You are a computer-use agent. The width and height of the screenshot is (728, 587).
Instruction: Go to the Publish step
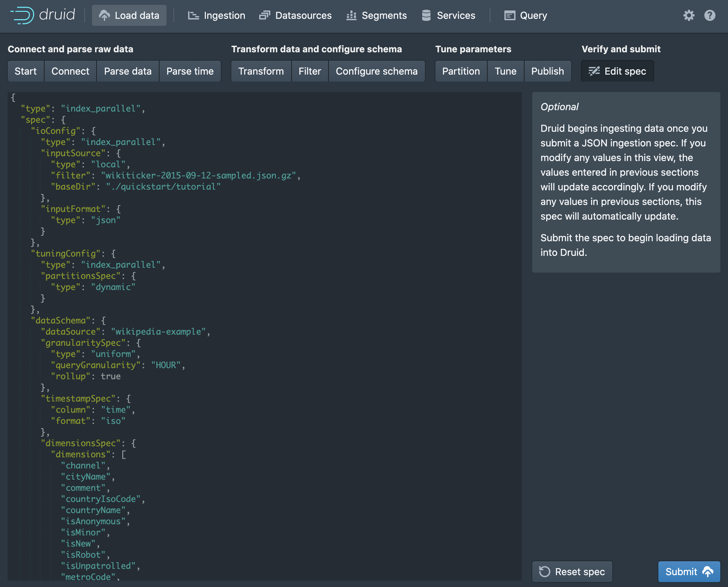547,71
